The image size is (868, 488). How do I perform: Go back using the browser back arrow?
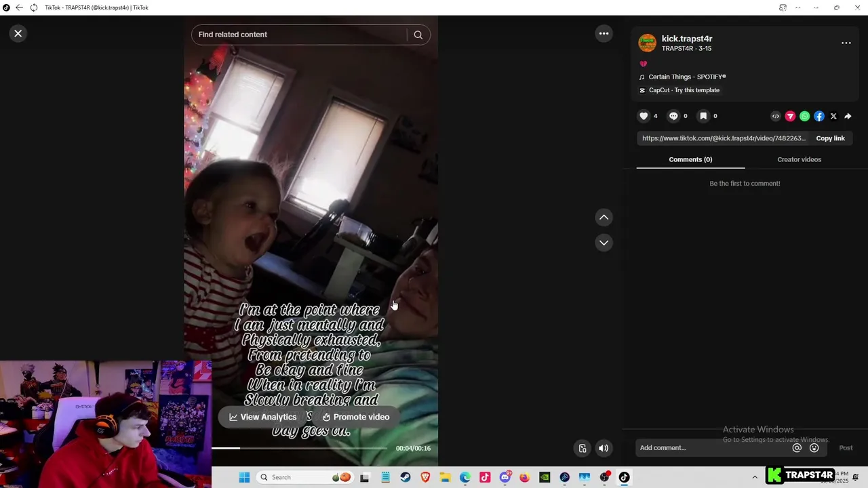(19, 7)
